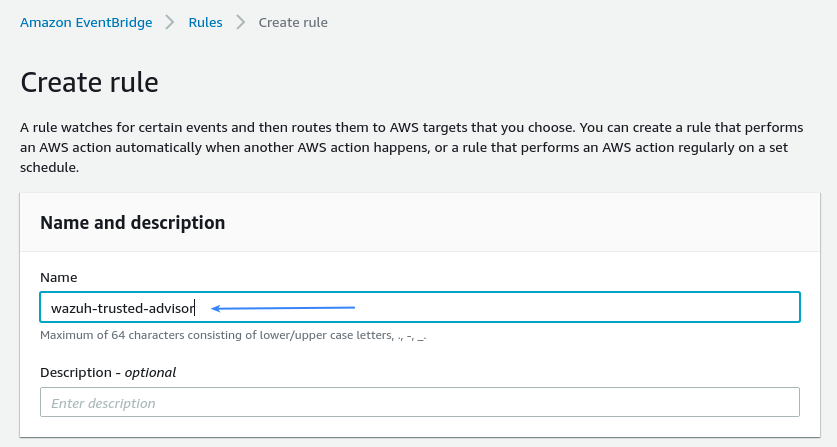Image resolution: width=837 pixels, height=447 pixels.
Task: Click the Name field label
Action: pyautogui.click(x=58, y=276)
